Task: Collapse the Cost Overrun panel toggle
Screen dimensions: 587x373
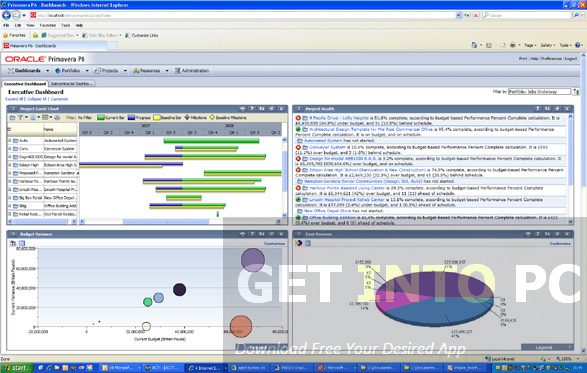Action: click(x=298, y=234)
